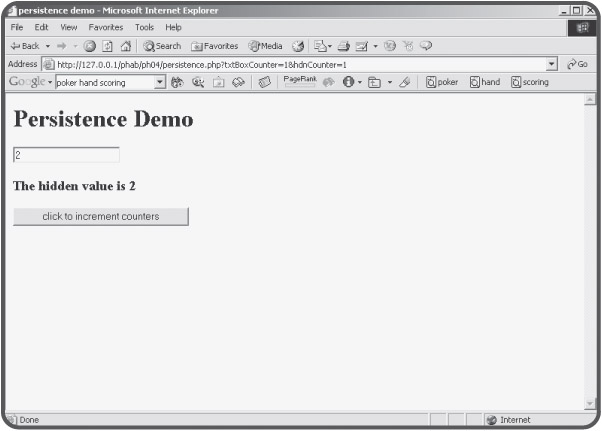The image size is (602, 431).
Task: Go to the Home page icon
Action: 126,46
